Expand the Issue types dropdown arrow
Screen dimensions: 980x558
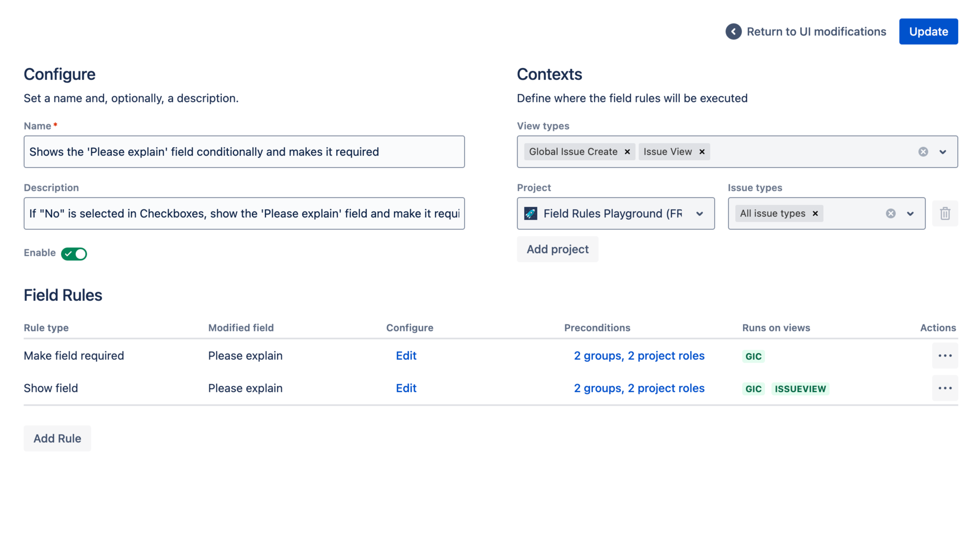[910, 214]
